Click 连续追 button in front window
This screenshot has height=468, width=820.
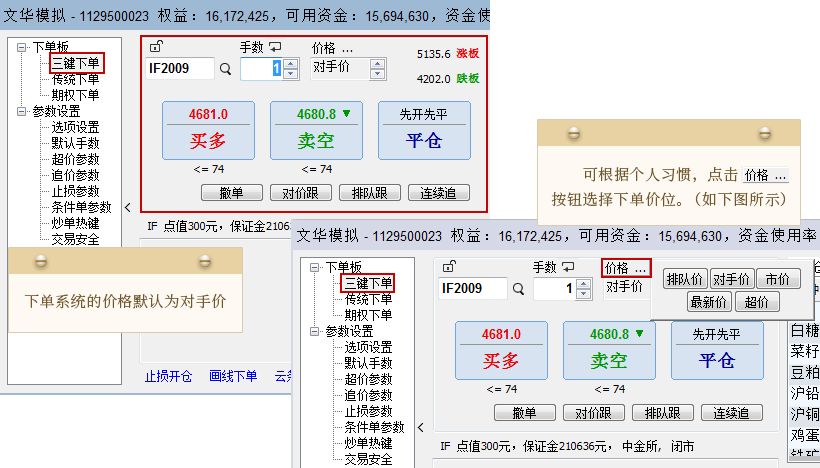coord(732,413)
